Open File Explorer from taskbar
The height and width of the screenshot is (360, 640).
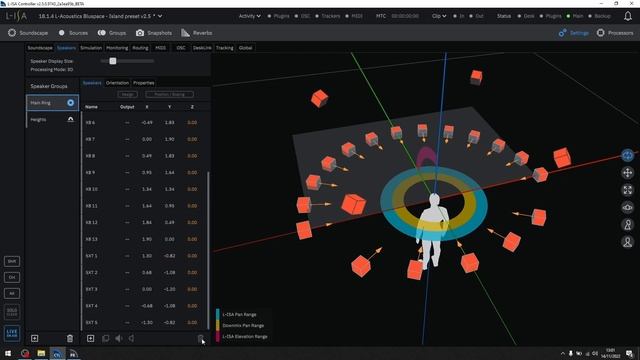41,353
